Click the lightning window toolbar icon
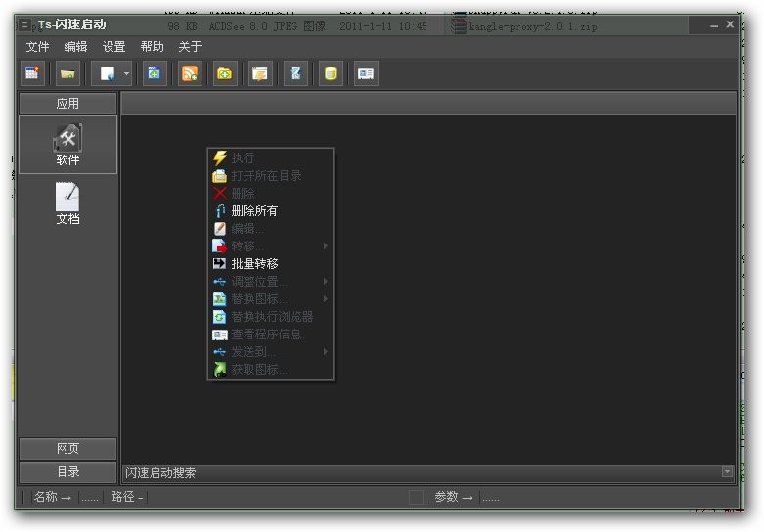This screenshot has width=764, height=532. click(x=260, y=73)
